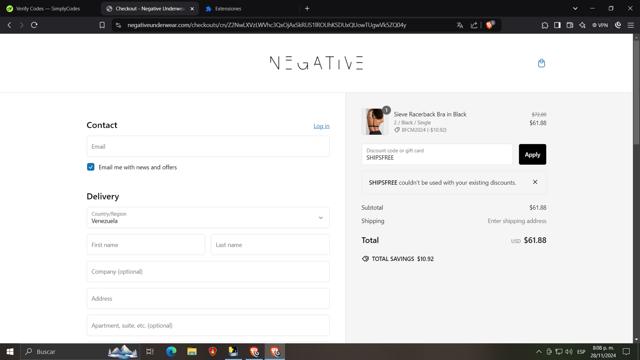Focus the First name field
Image resolution: width=640 pixels, height=360 pixels.
point(146,245)
